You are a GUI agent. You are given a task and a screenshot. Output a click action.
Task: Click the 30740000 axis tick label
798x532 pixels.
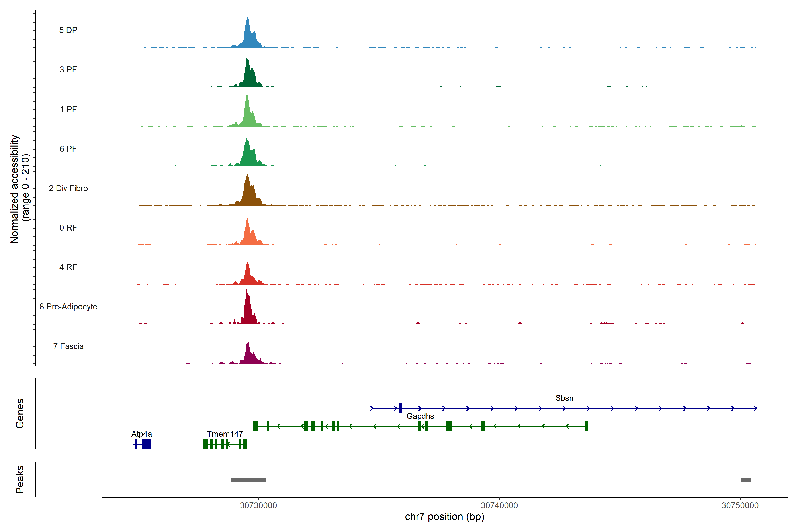[499, 506]
